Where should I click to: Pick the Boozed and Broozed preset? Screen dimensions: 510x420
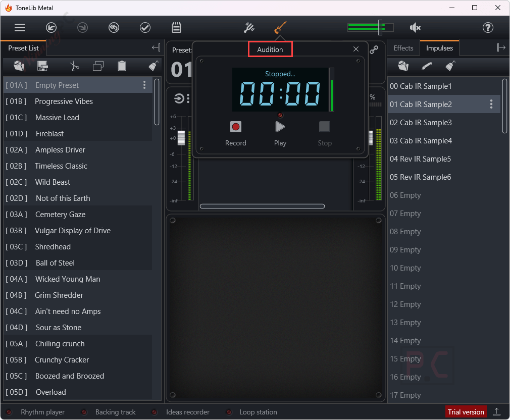point(77,376)
